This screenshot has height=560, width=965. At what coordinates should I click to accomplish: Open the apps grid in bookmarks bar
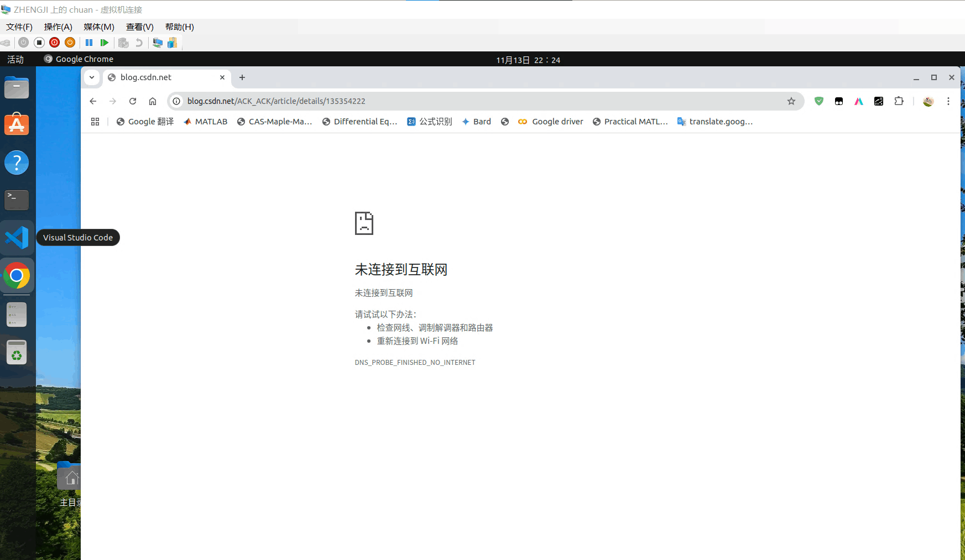(95, 122)
